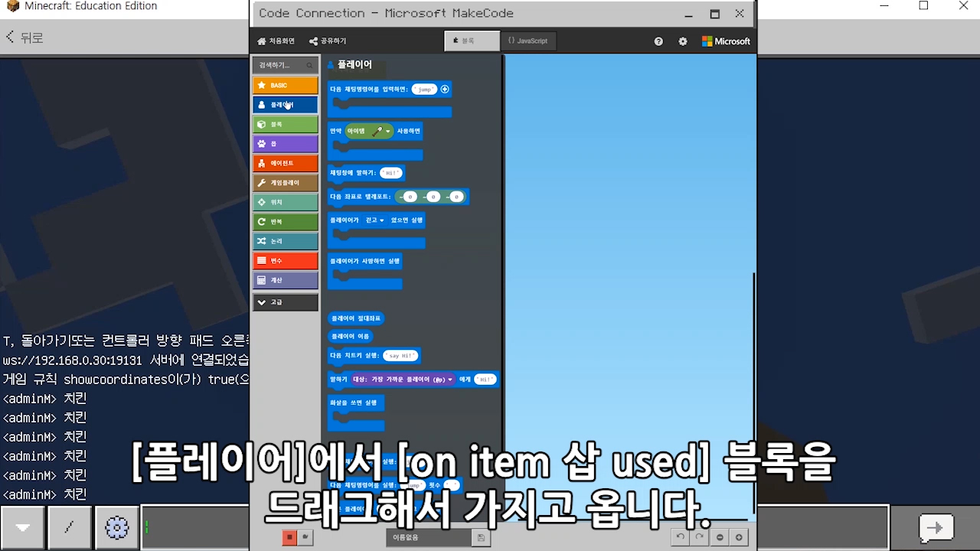The width and height of the screenshot is (980, 551).
Task: Open the 걷고 player action dropdown
Action: point(375,220)
